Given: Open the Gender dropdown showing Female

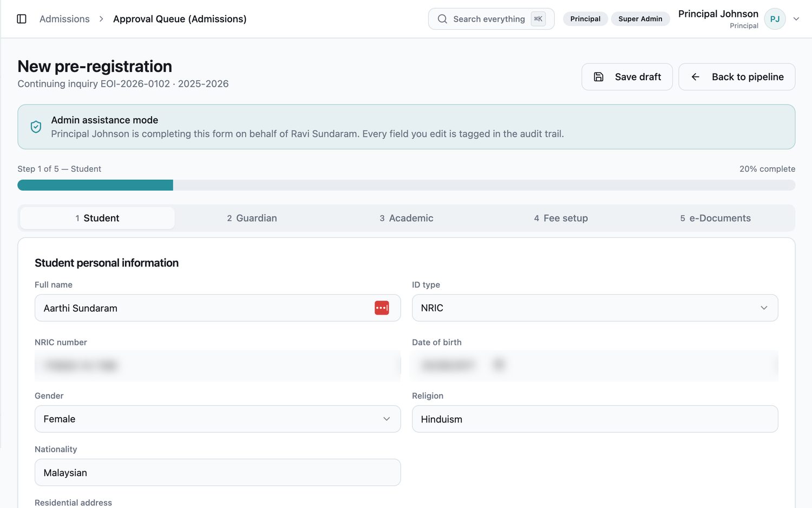Looking at the screenshot, I should 218,419.
